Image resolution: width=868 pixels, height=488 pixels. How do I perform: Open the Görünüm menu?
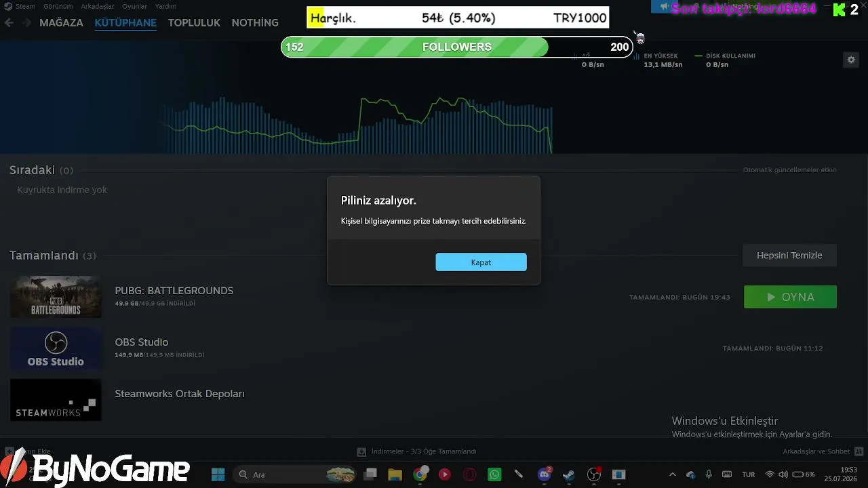[58, 6]
